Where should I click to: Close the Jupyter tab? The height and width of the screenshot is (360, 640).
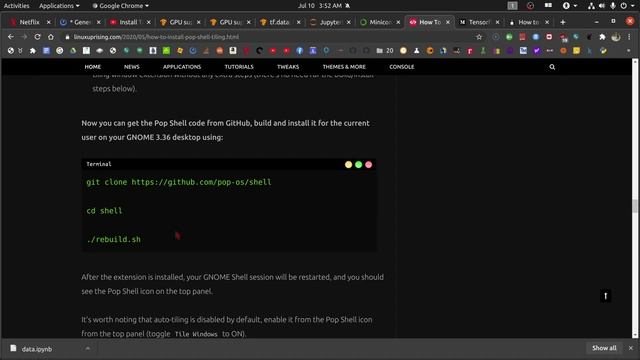(349, 22)
